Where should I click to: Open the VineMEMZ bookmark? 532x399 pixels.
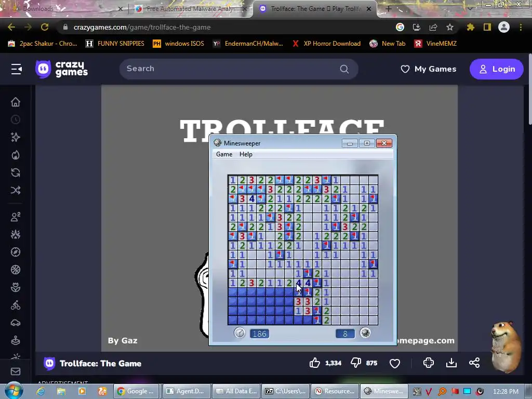pos(436,44)
